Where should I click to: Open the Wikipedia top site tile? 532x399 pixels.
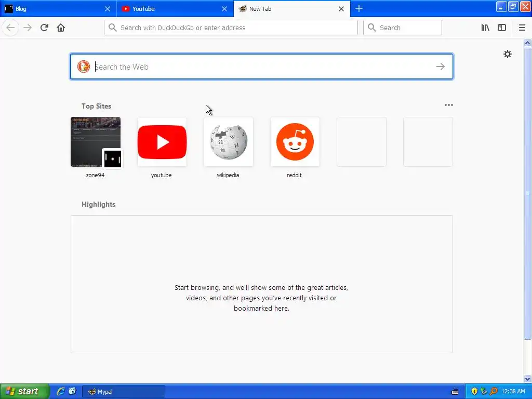click(229, 142)
